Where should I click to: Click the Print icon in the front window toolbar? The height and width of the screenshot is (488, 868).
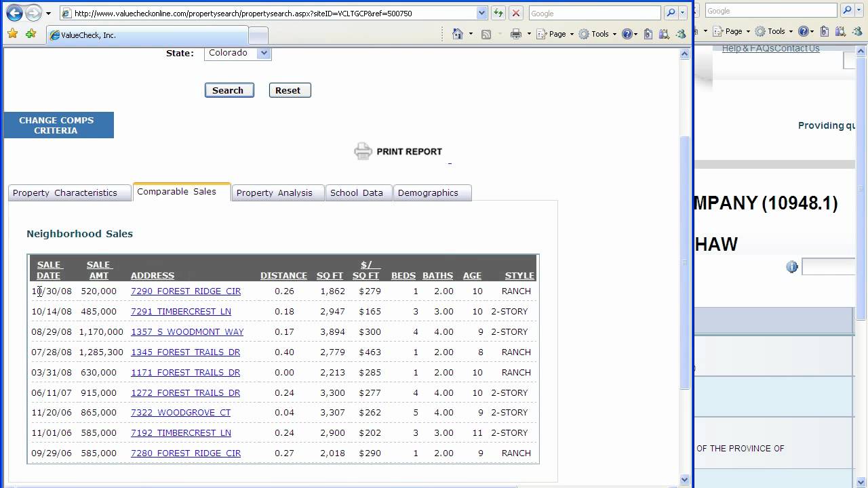point(516,34)
